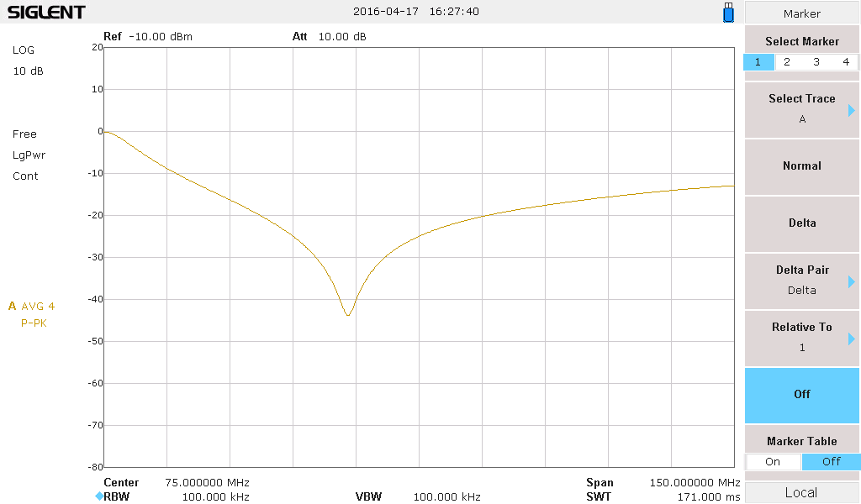The image size is (861, 504).
Task: Click the blue diamond beside RBW
Action: 99,496
